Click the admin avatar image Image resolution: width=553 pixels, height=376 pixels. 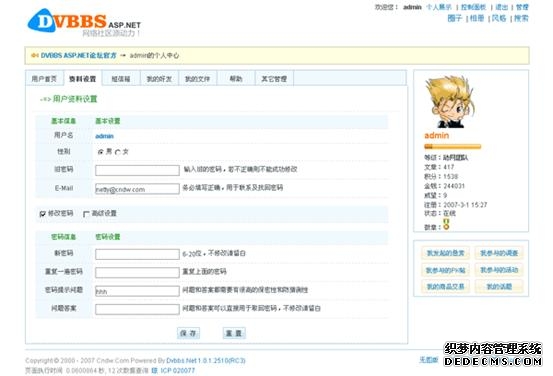point(450,102)
